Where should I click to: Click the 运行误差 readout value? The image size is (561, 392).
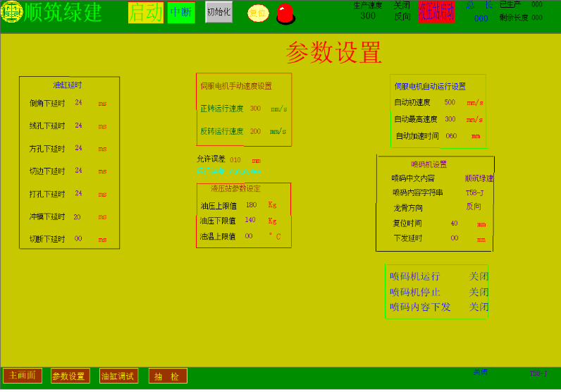click(x=245, y=172)
